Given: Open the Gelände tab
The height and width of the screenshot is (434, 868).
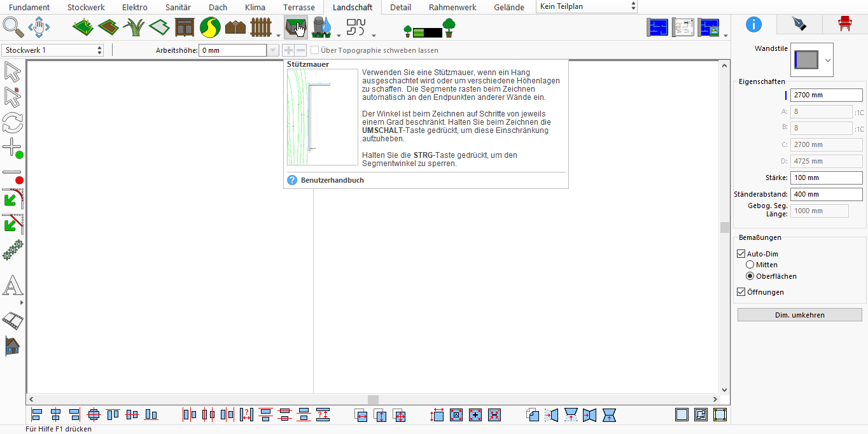Looking at the screenshot, I should click(509, 8).
